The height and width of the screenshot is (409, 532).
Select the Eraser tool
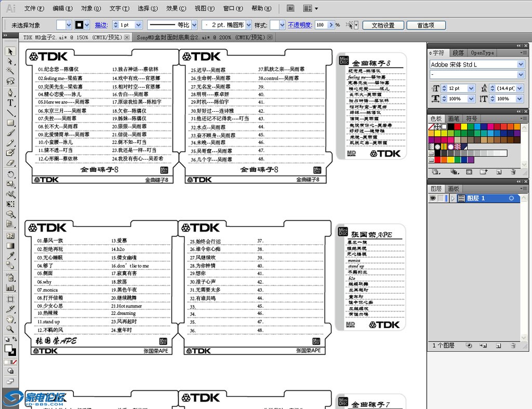pyautogui.click(x=10, y=163)
